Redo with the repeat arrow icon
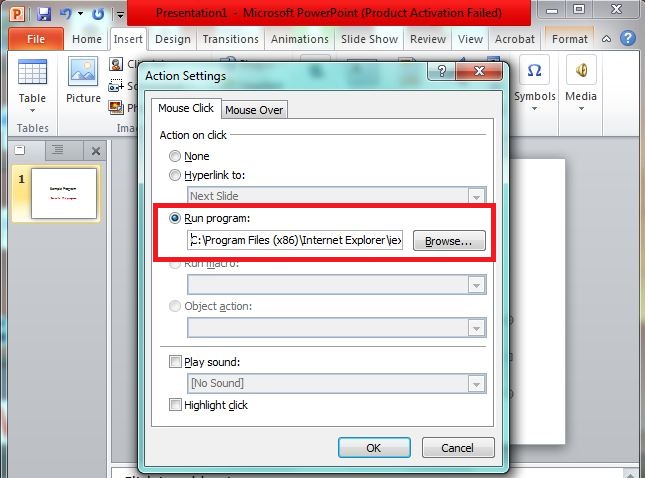 pyautogui.click(x=98, y=14)
